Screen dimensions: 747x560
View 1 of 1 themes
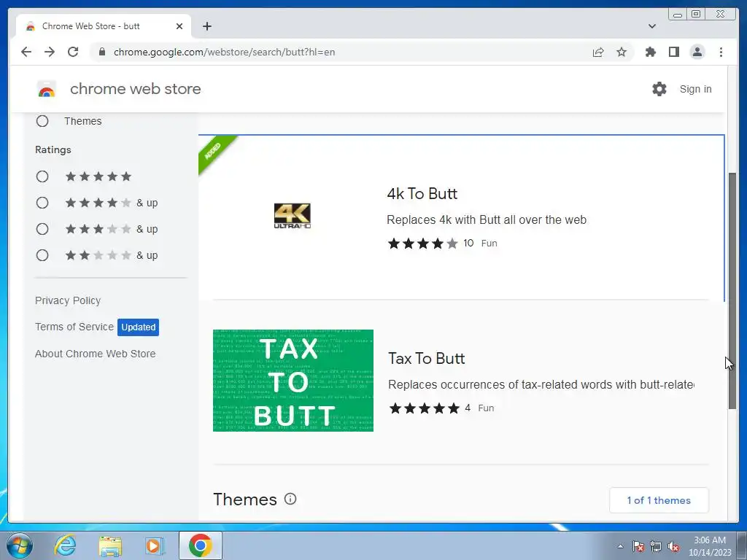[659, 500]
